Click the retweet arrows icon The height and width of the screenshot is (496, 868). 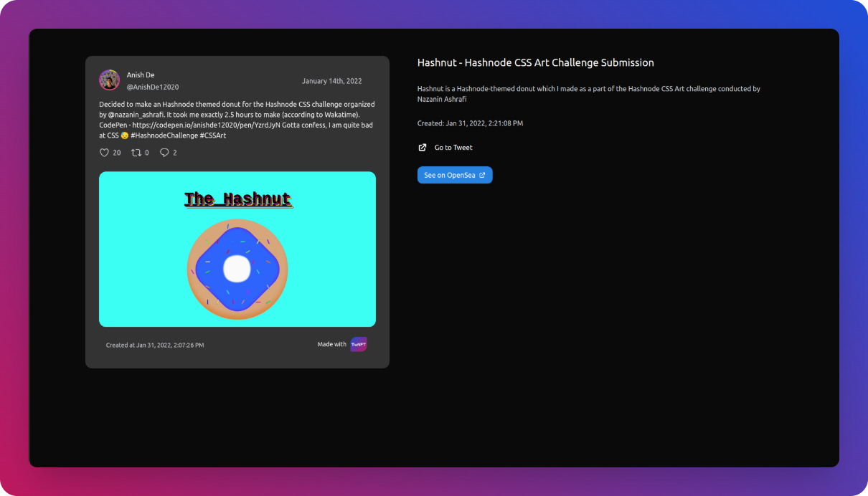(x=136, y=153)
